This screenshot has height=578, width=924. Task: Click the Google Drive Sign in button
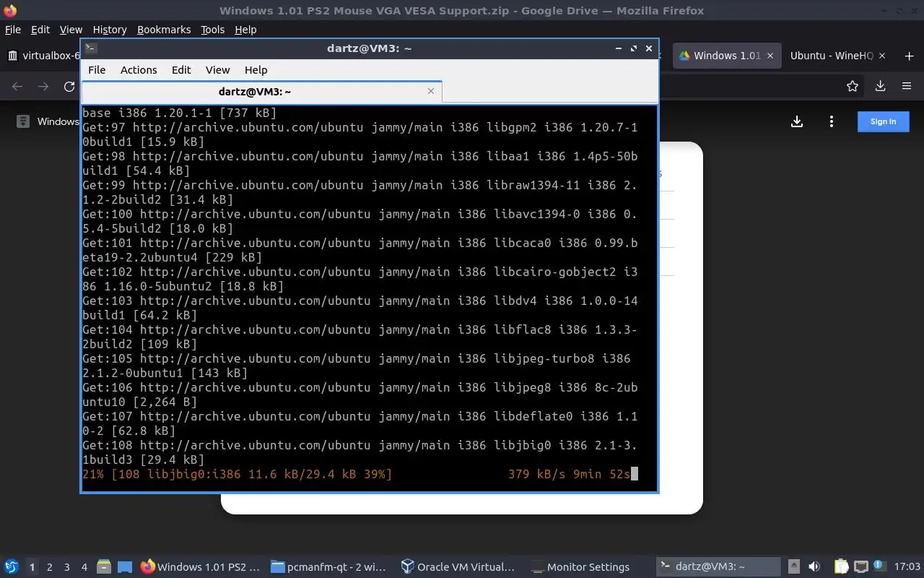pos(883,121)
